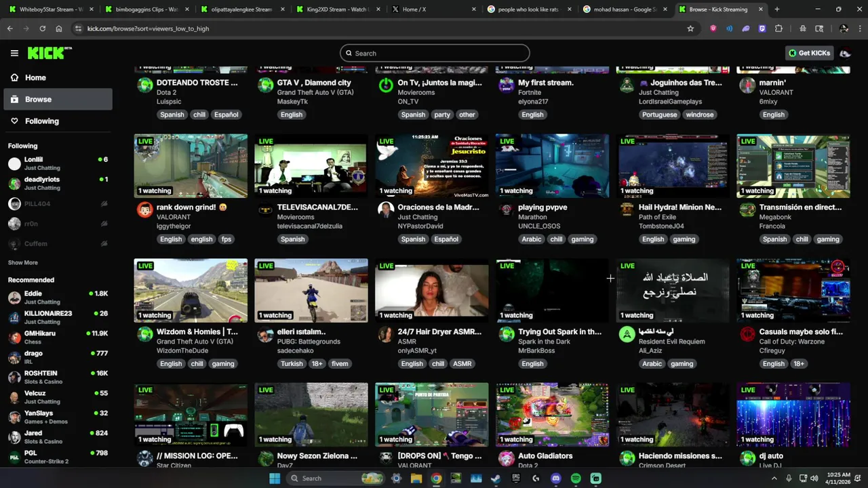
Task: Open Following in sidebar menu
Action: [58, 121]
